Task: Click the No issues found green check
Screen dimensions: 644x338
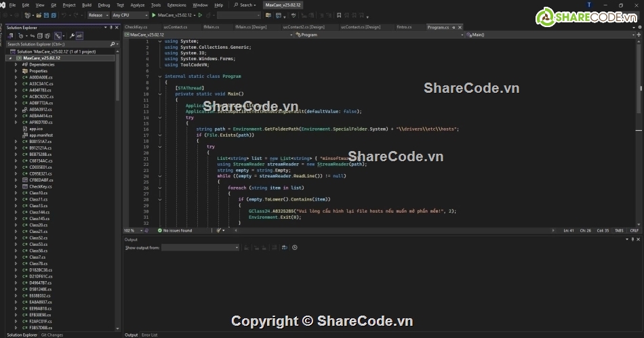Action: pos(160,230)
